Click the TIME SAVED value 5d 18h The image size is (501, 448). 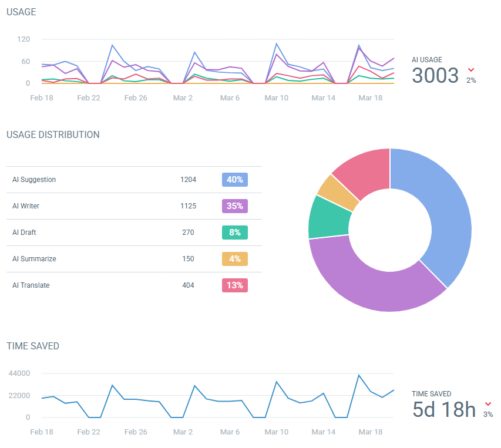[443, 409]
